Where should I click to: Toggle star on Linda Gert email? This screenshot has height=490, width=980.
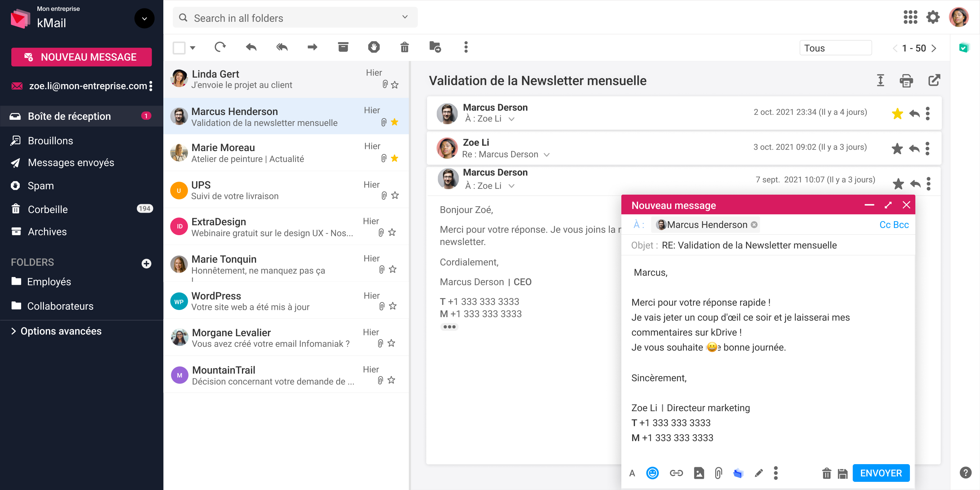(395, 85)
